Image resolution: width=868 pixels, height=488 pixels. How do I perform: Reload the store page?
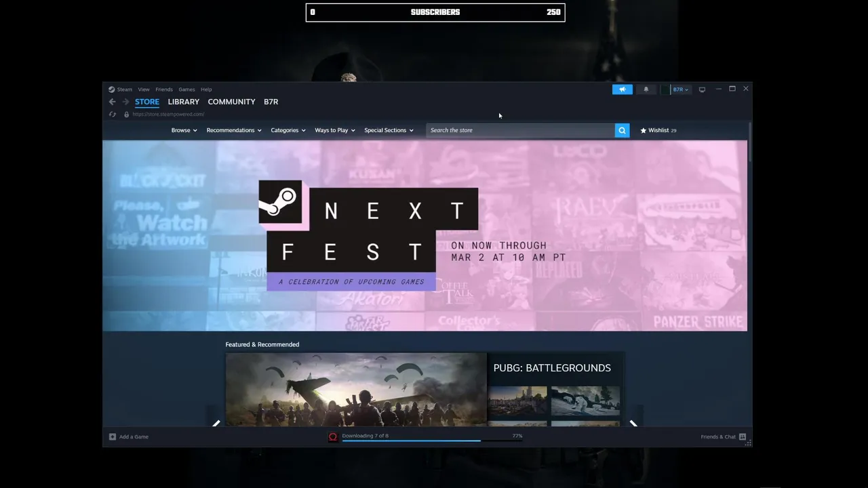click(x=113, y=115)
